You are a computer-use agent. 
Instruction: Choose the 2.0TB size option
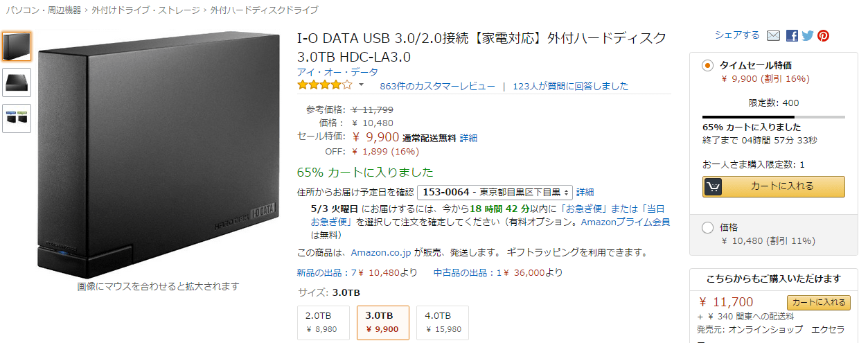tap(323, 322)
